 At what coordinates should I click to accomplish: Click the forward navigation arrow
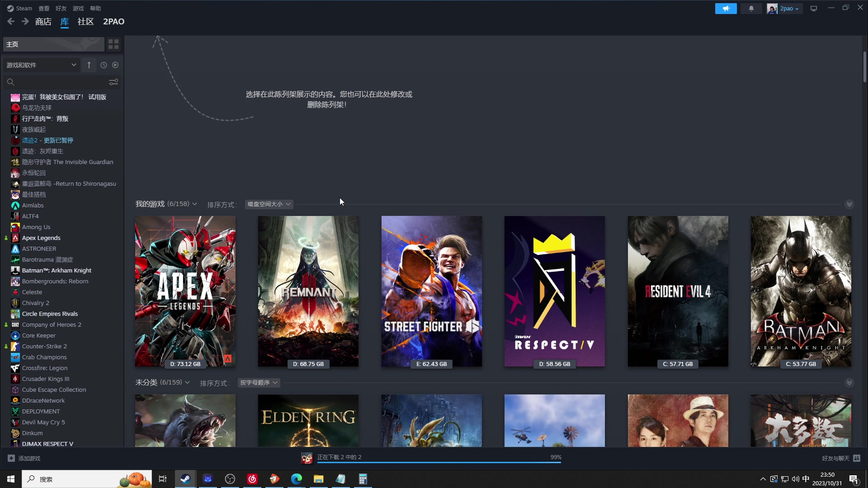[25, 21]
